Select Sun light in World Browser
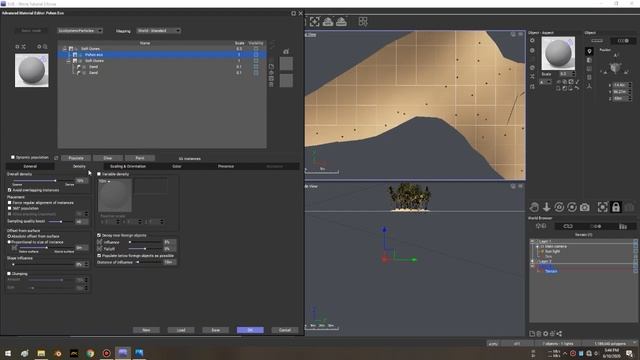This screenshot has width=640, height=360. 553,251
